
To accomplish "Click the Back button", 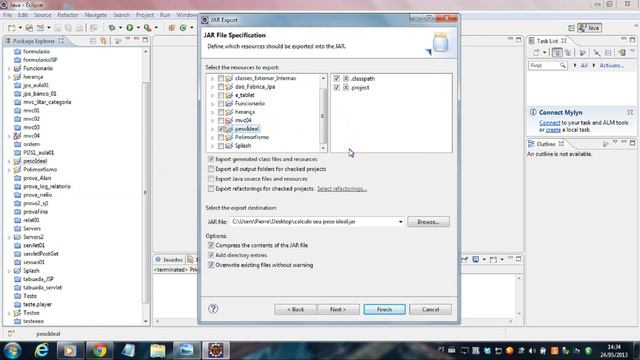I will (x=296, y=309).
